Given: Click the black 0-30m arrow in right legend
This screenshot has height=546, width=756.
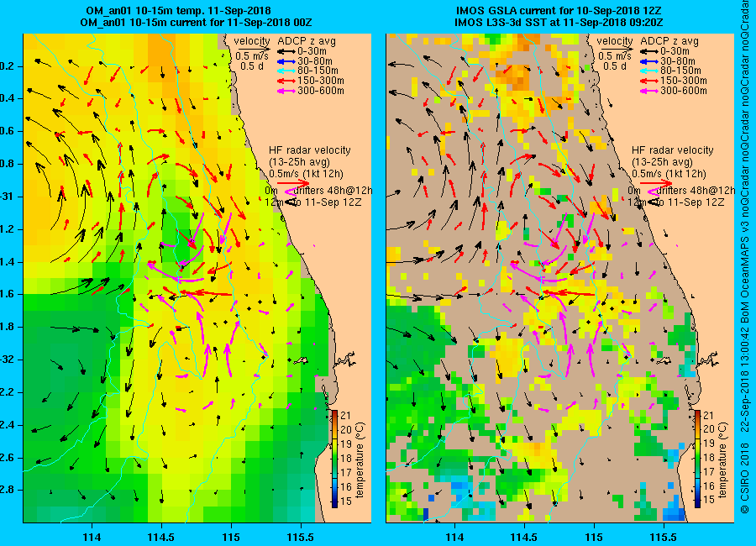Looking at the screenshot, I should tap(649, 51).
